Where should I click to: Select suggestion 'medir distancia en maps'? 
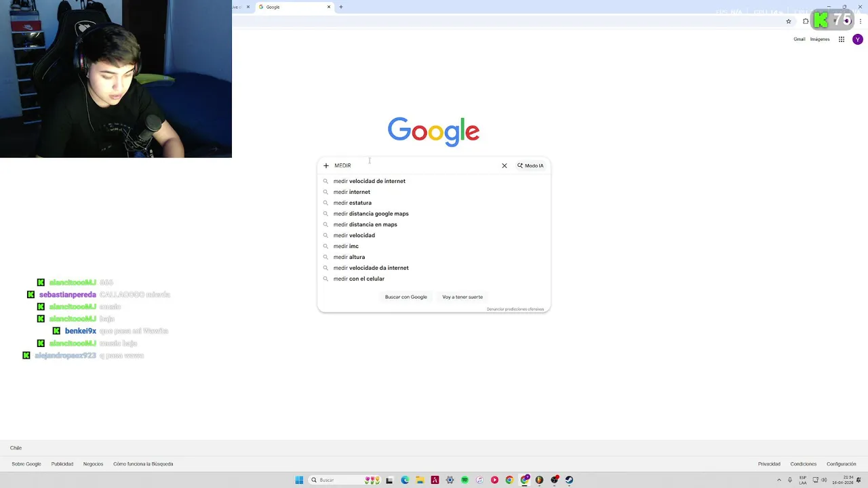coord(434,224)
